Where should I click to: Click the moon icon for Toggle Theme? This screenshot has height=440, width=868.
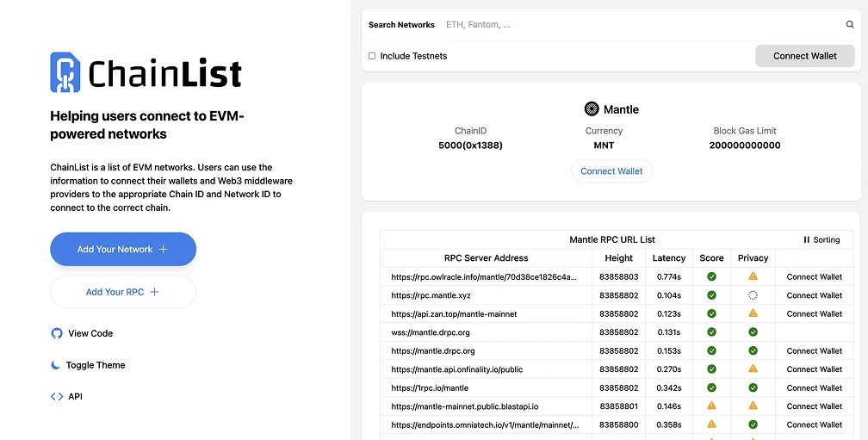[x=55, y=365]
